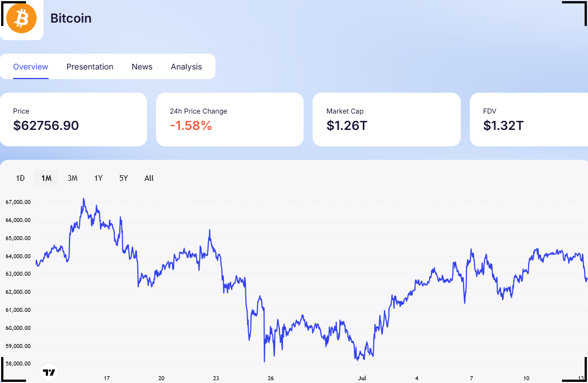Open the News tab

(142, 67)
